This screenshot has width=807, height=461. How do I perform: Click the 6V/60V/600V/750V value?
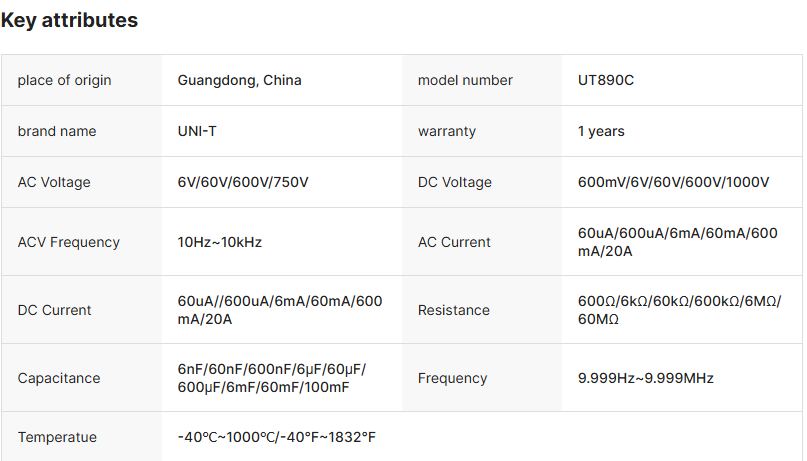coord(243,182)
